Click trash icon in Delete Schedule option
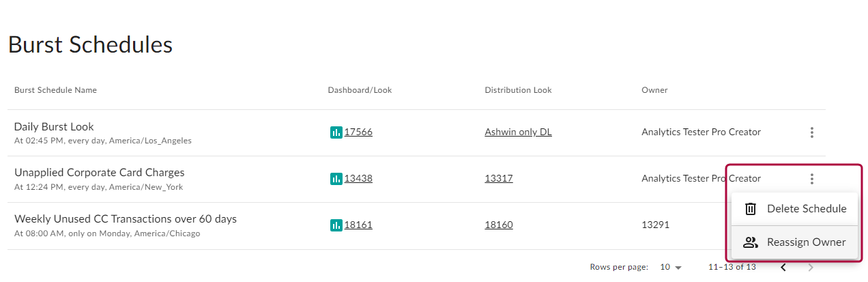 751,209
